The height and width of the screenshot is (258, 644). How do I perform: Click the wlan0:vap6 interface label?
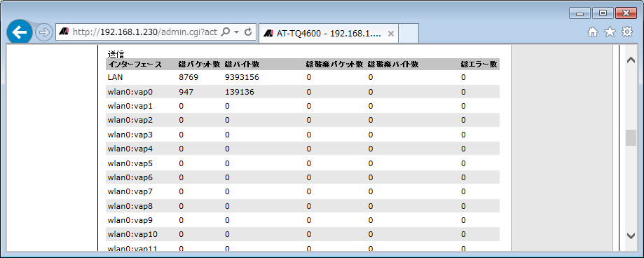coord(130,177)
